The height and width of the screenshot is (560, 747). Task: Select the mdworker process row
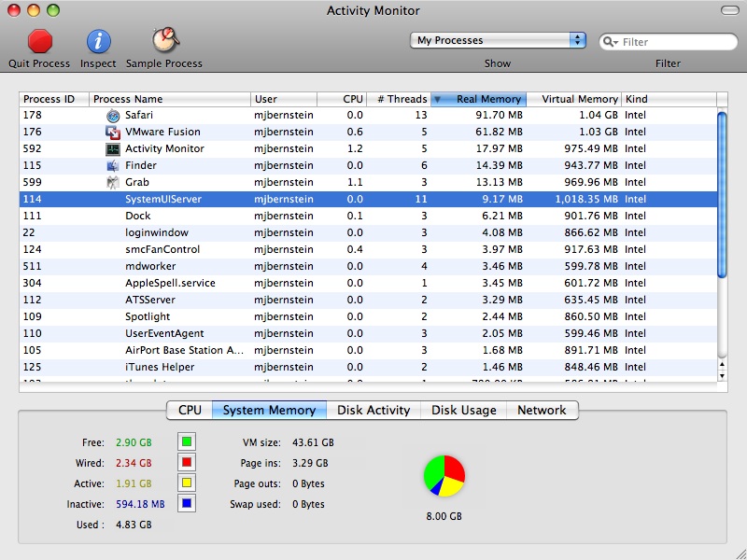click(368, 266)
